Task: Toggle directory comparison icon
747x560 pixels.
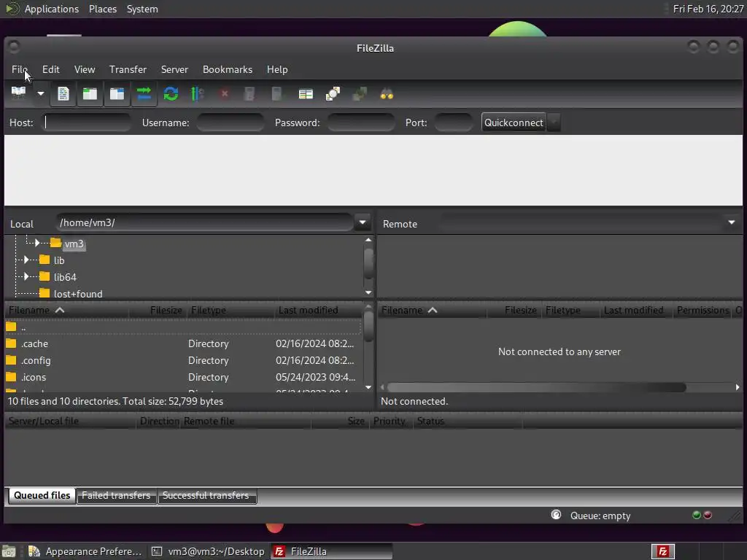Action: 333,93
